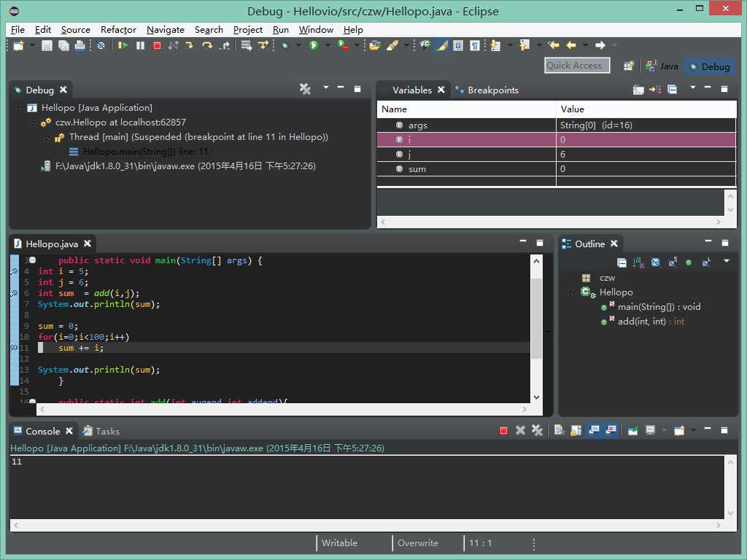
Task: Click the Quick Access search field
Action: [x=577, y=66]
